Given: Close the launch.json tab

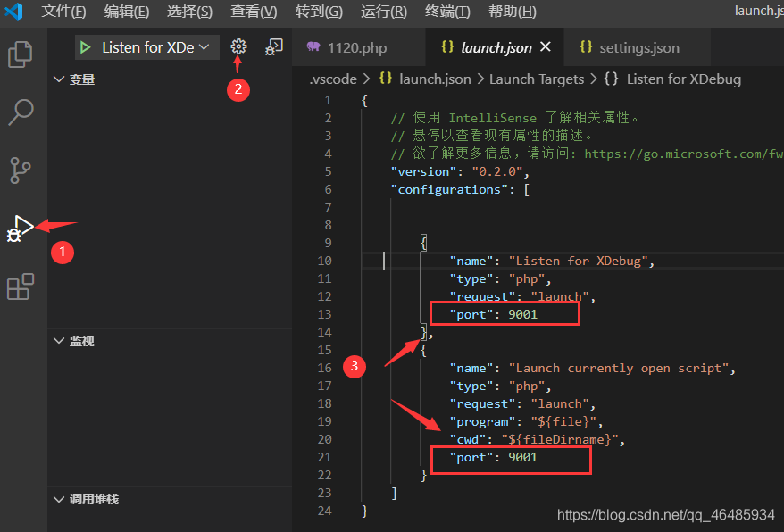Looking at the screenshot, I should (x=546, y=47).
